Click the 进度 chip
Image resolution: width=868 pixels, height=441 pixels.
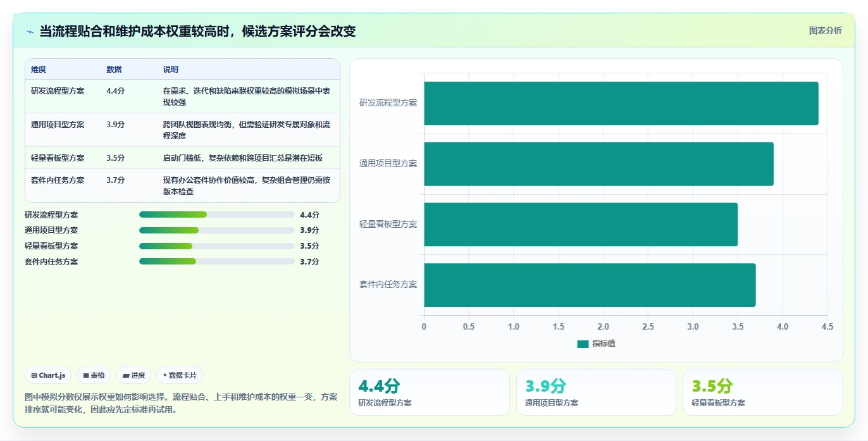[134, 375]
